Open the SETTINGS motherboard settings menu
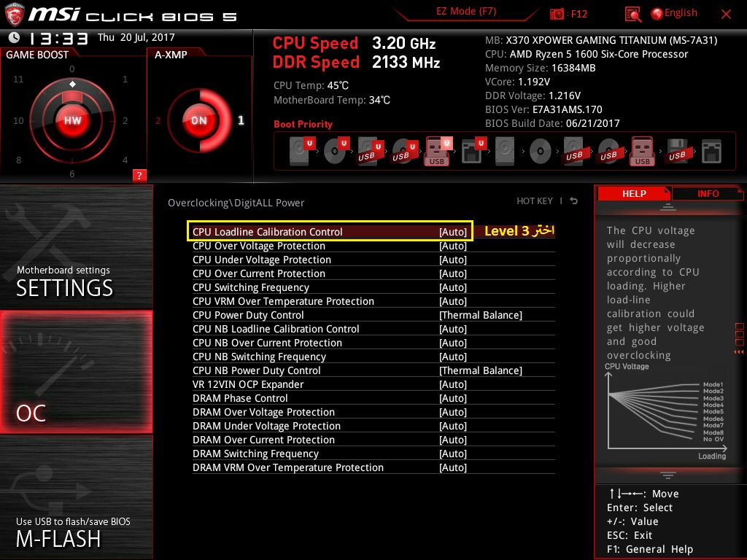The height and width of the screenshot is (560, 747). (76, 246)
